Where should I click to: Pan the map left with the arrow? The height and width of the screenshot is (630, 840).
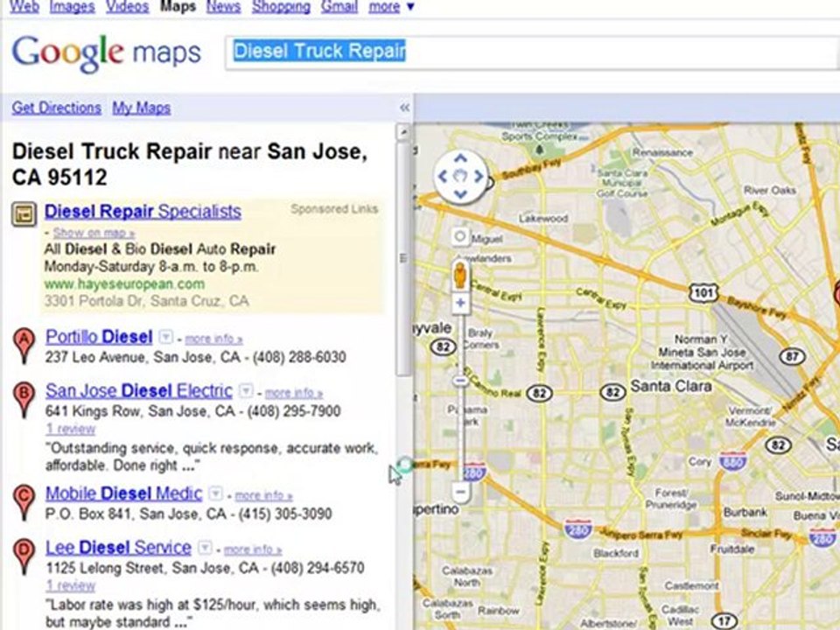(x=443, y=176)
